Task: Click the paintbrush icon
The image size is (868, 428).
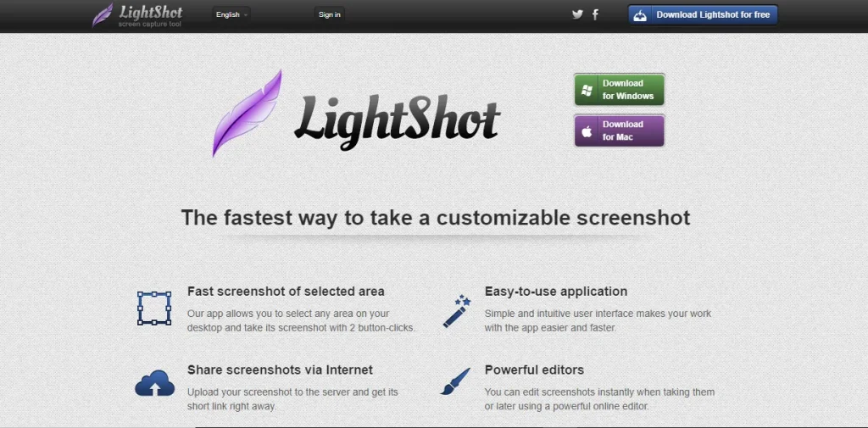Action: 455,381
